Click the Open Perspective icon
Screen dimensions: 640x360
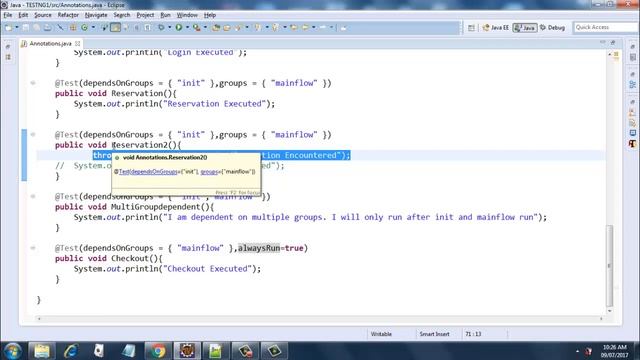click(x=471, y=28)
